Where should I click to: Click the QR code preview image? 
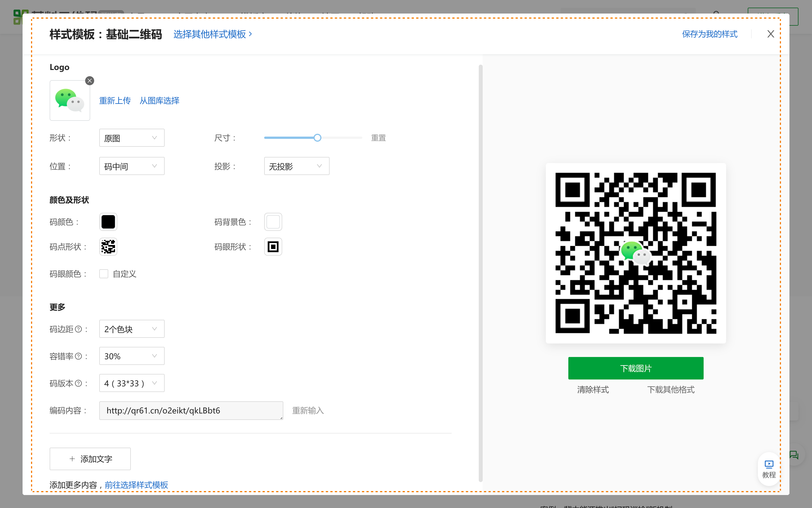coord(636,253)
